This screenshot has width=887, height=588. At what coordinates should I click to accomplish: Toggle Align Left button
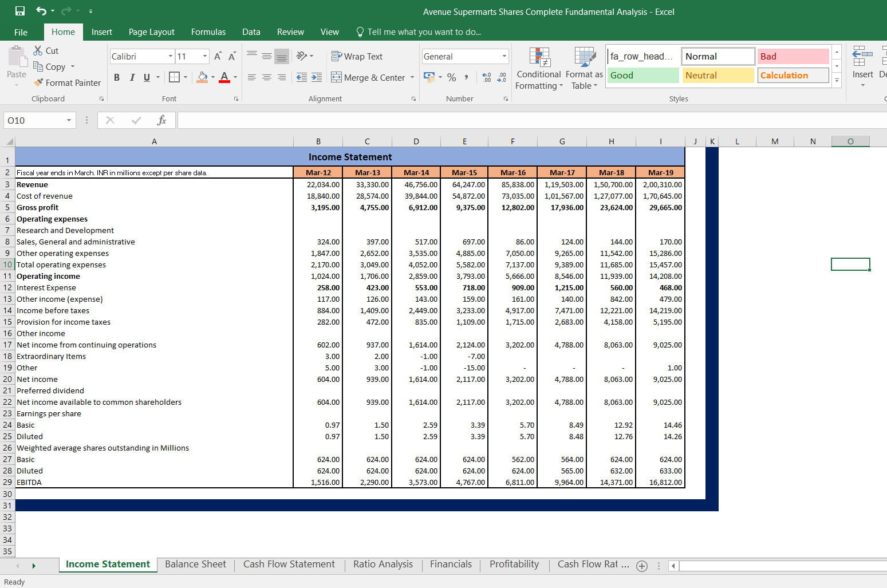click(252, 77)
